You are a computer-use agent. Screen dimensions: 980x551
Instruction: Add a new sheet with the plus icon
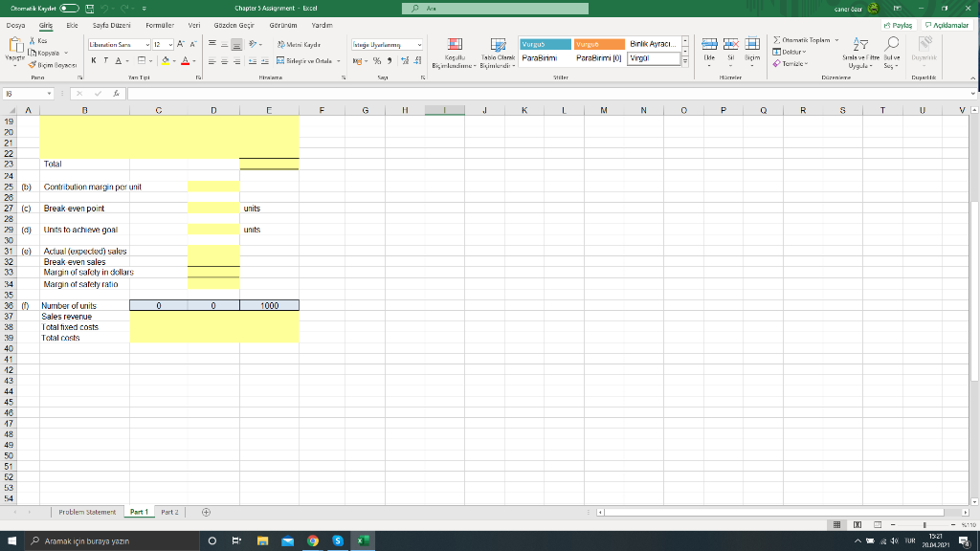[207, 513]
